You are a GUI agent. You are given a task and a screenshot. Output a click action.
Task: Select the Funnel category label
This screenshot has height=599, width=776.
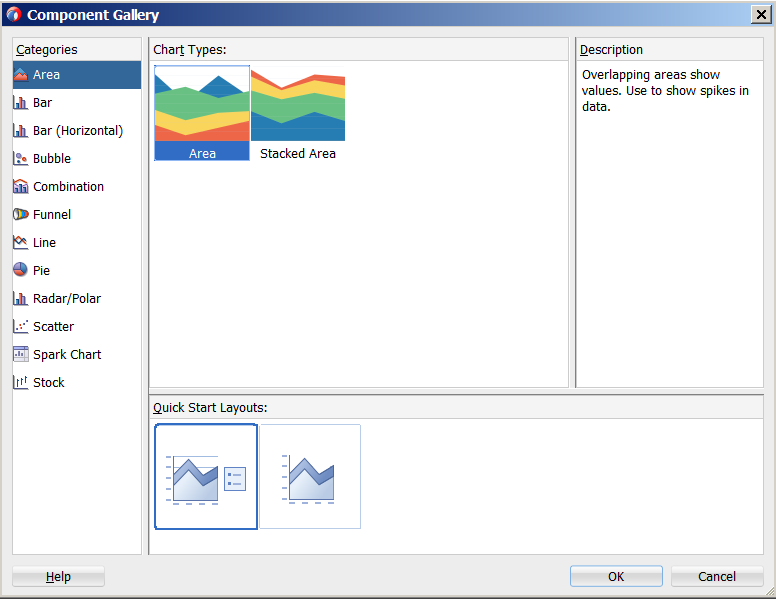52,214
